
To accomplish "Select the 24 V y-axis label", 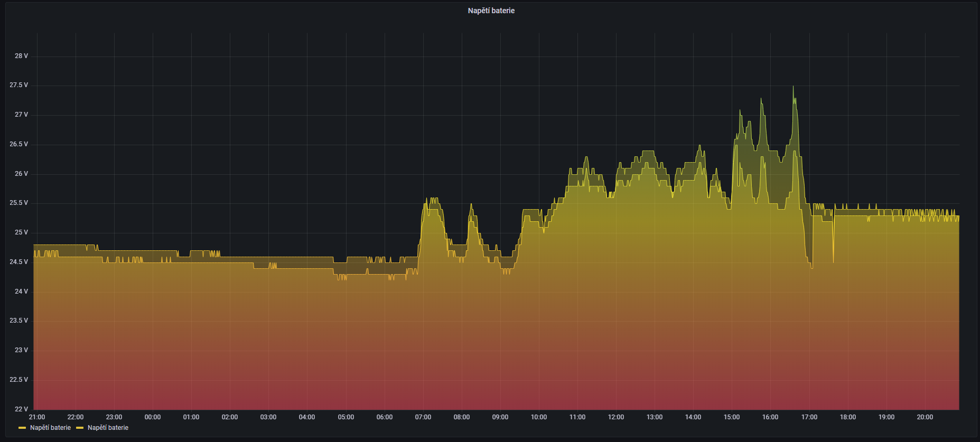I will pyautogui.click(x=21, y=291).
